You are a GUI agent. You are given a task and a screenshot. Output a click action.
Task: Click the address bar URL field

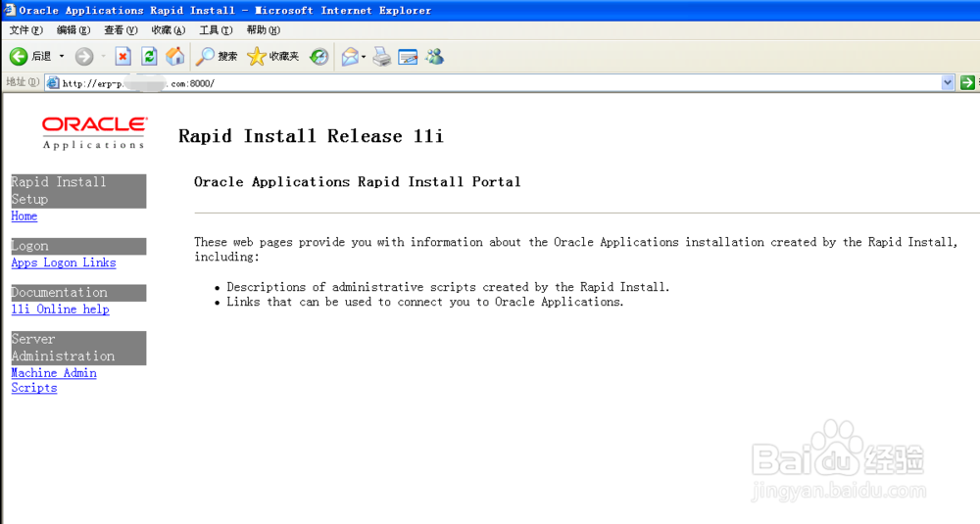coord(500,83)
